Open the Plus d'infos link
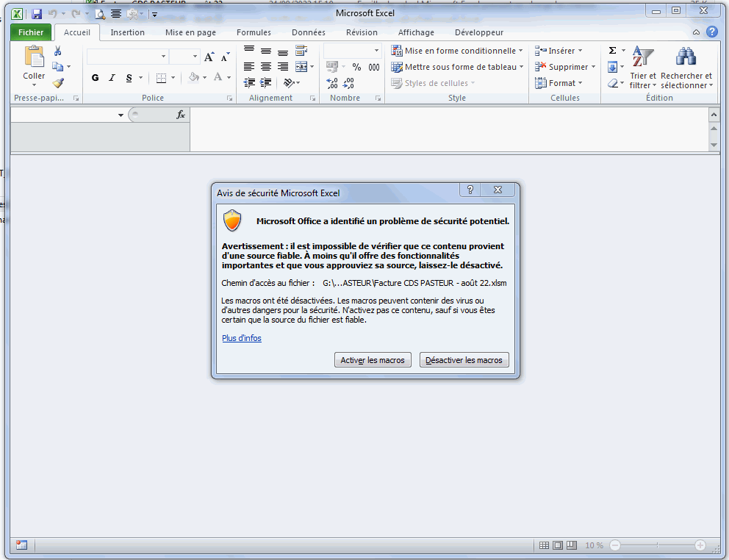The width and height of the screenshot is (729, 560). click(242, 338)
